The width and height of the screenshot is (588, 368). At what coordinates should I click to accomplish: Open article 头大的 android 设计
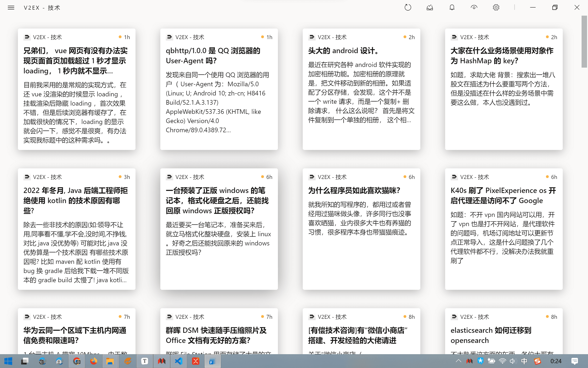pyautogui.click(x=361, y=89)
